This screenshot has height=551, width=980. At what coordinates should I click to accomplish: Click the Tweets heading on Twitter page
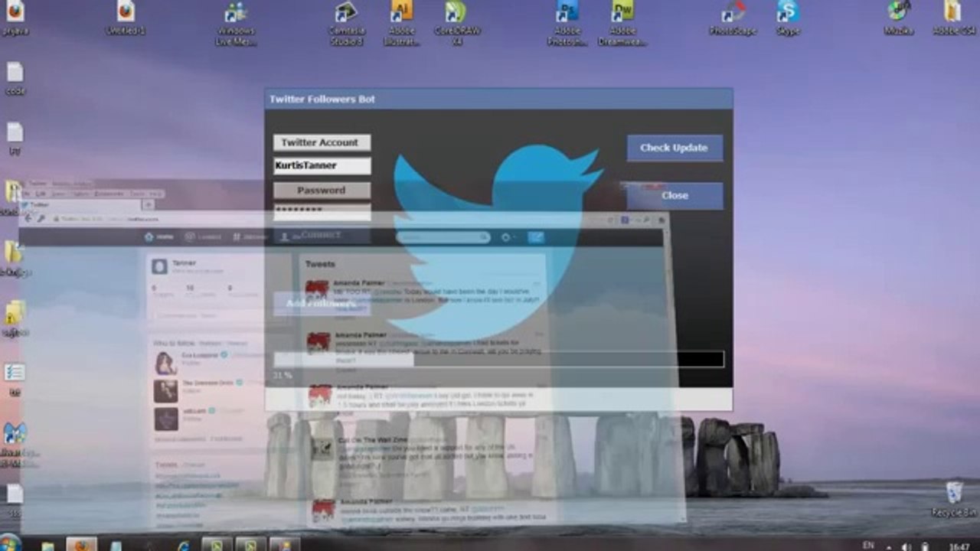tap(320, 264)
